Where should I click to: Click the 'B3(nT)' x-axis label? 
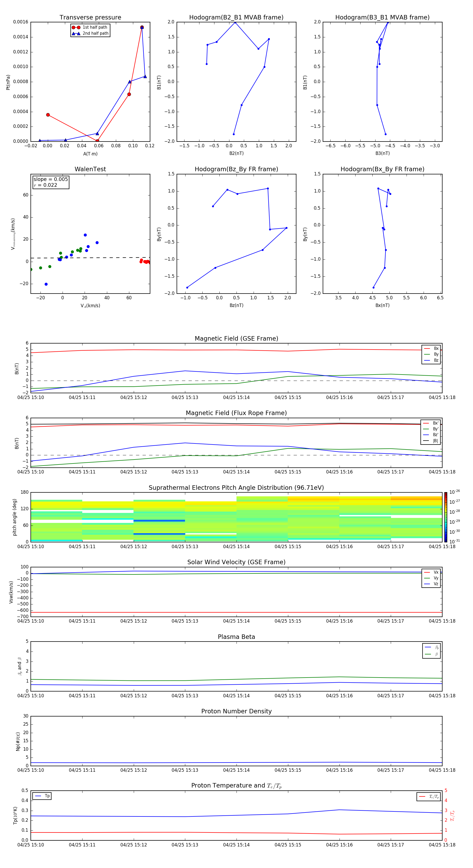[382, 153]
